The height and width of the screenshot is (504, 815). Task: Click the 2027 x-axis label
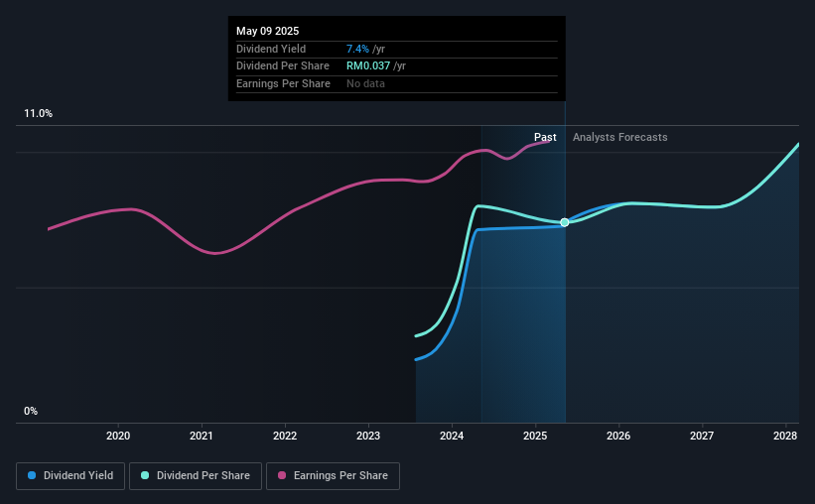coord(702,436)
